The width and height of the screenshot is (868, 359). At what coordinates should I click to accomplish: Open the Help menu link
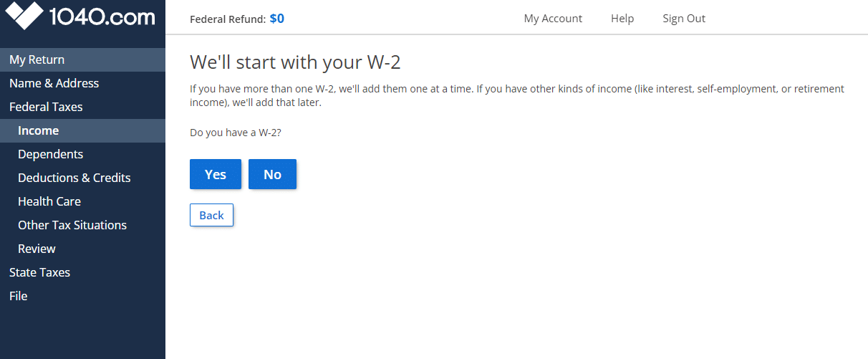pos(622,19)
